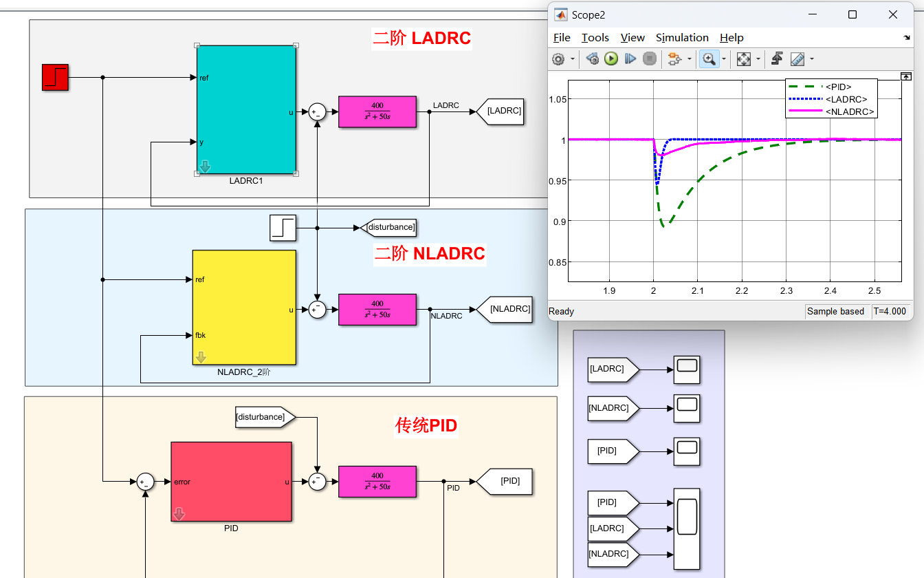Open the Scale Axes dropdown arrow

(758, 59)
